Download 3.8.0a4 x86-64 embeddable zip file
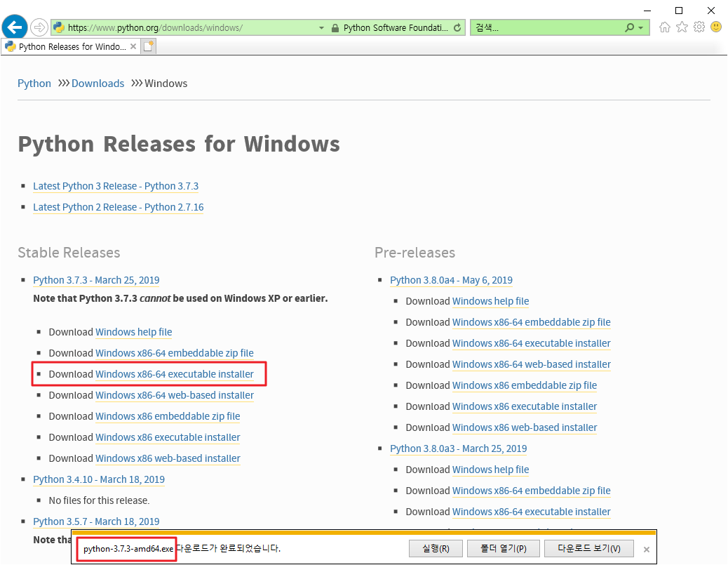This screenshot has height=565, width=728. (532, 322)
